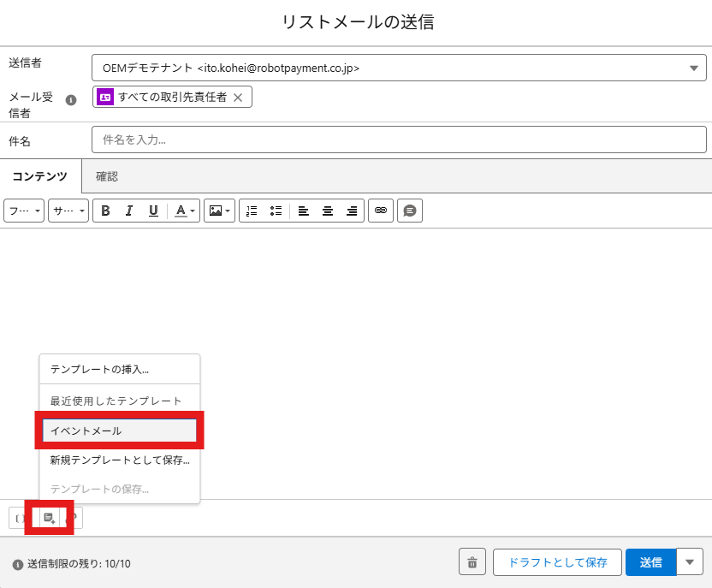The width and height of the screenshot is (712, 588).
Task: Expand send options arrow next to 送信
Action: tap(690, 562)
